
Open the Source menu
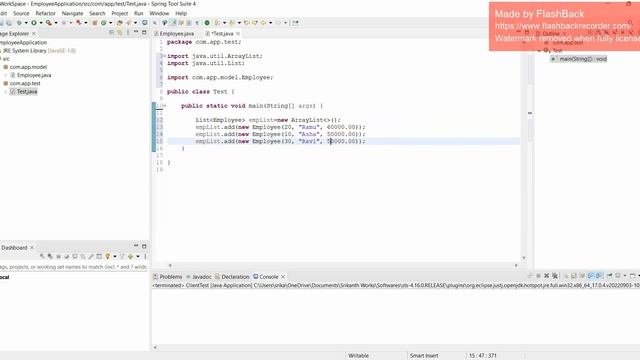coord(21,13)
